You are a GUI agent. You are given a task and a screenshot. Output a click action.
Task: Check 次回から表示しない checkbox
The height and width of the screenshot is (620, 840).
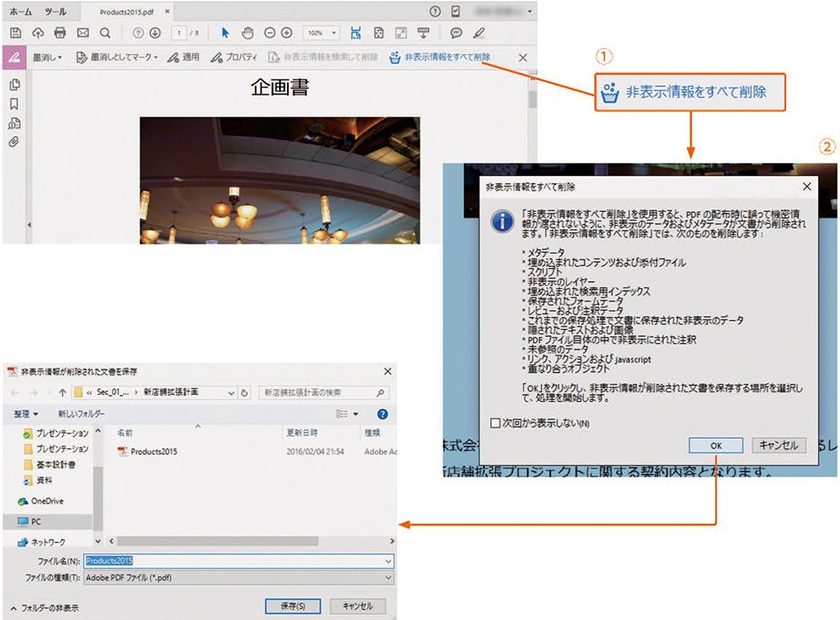tap(495, 423)
